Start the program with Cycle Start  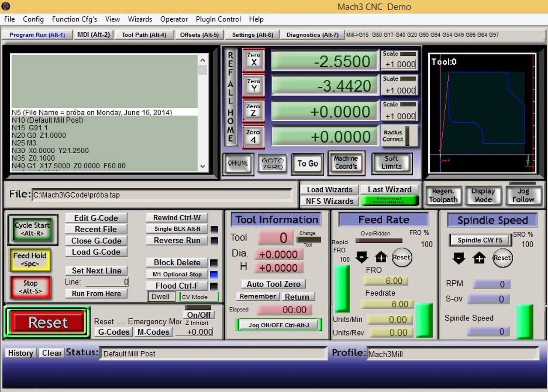pyautogui.click(x=33, y=229)
